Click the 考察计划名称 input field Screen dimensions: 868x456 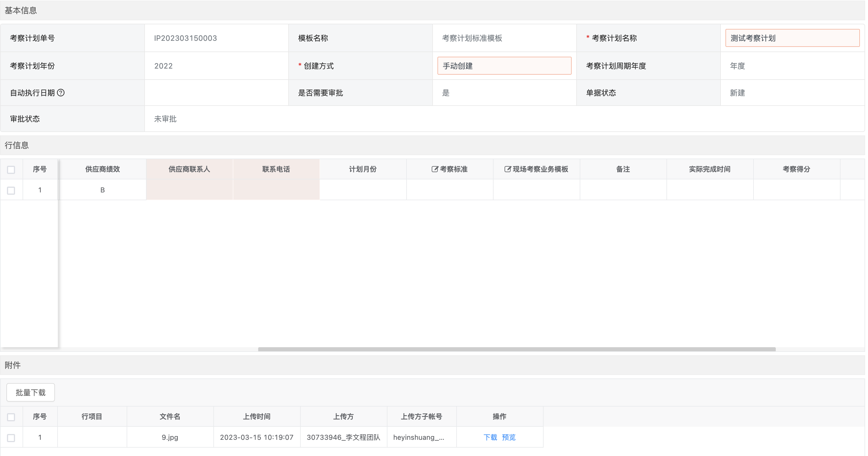coord(792,38)
